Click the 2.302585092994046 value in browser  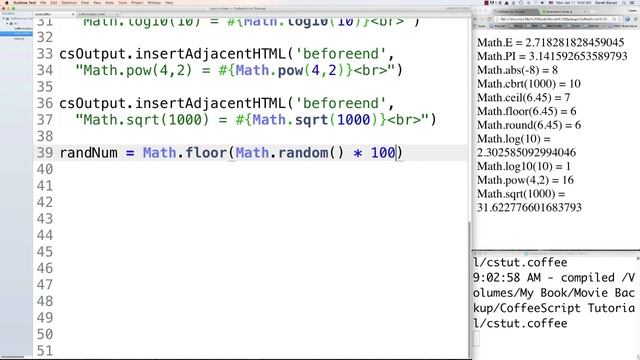click(x=526, y=153)
